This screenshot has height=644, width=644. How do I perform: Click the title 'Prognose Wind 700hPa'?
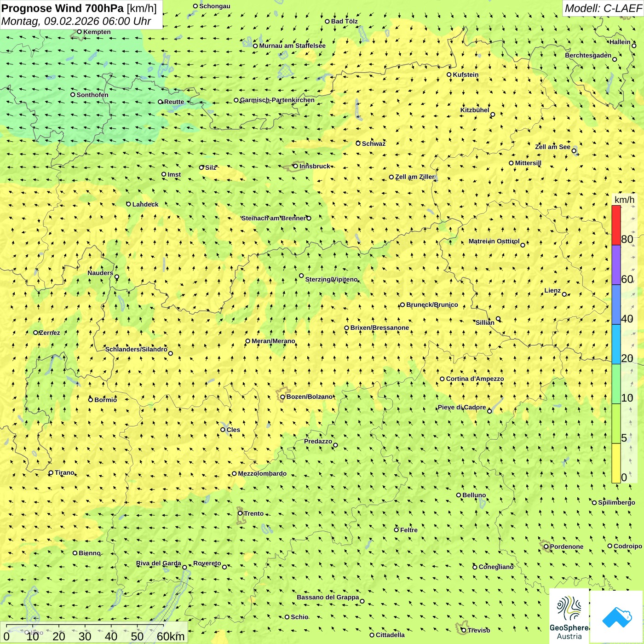pos(63,8)
